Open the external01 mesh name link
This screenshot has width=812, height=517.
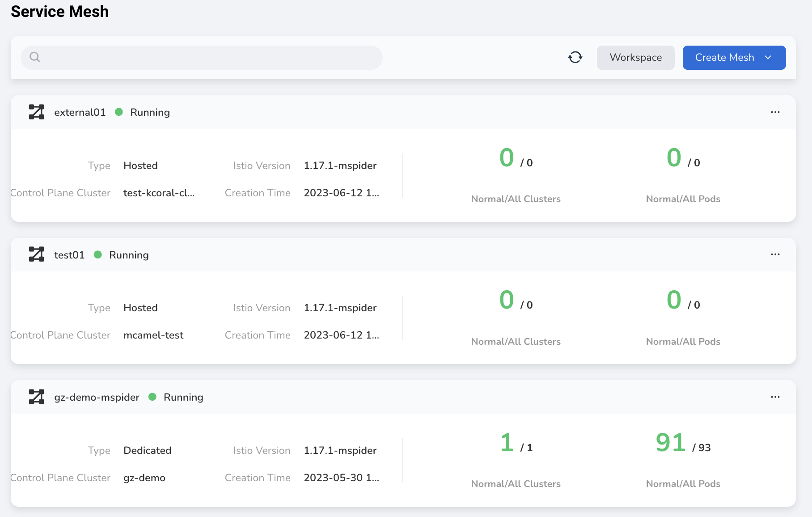(x=80, y=112)
